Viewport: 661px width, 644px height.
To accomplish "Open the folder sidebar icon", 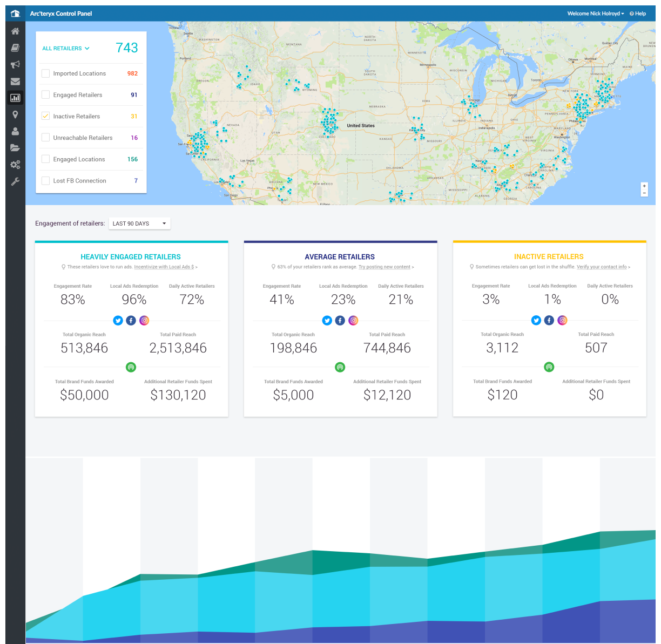I will 15,147.
